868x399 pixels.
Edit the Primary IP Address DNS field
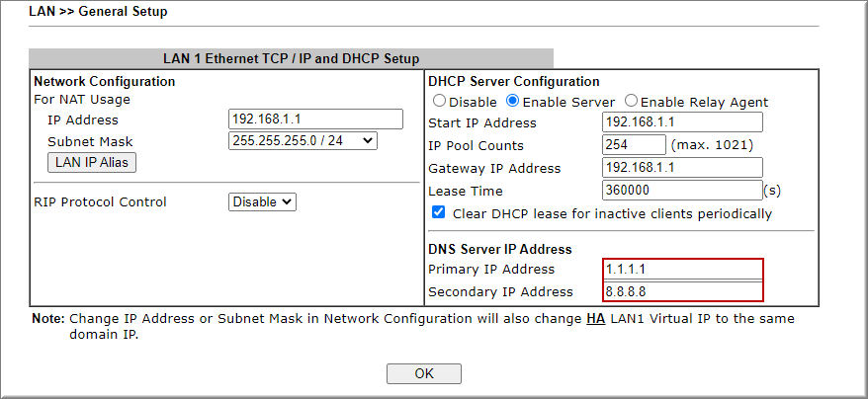[683, 269]
